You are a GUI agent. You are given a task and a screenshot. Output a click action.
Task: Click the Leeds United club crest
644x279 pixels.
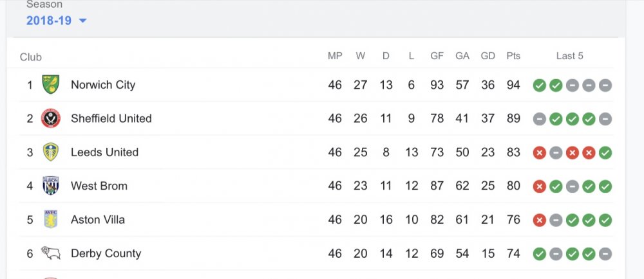[51, 152]
